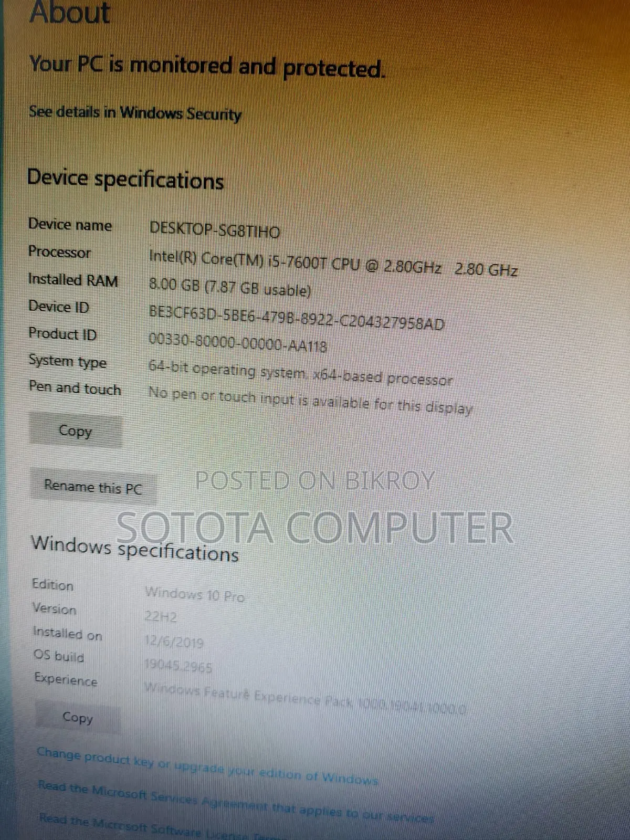Click the Device specifications heading

tap(125, 180)
